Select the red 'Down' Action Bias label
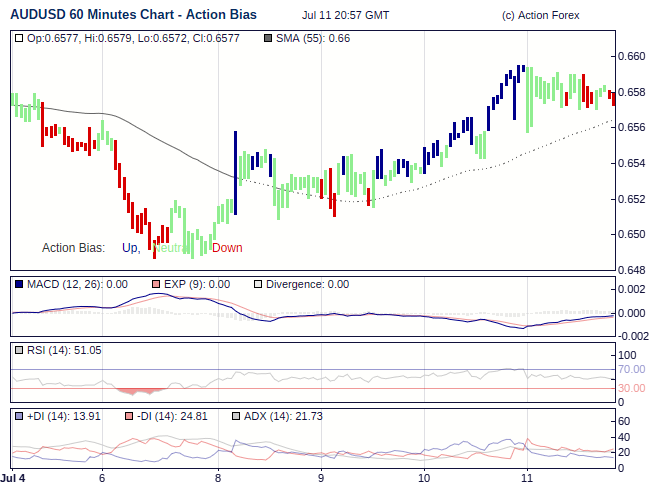The height and width of the screenshot is (489, 650). pos(227,248)
